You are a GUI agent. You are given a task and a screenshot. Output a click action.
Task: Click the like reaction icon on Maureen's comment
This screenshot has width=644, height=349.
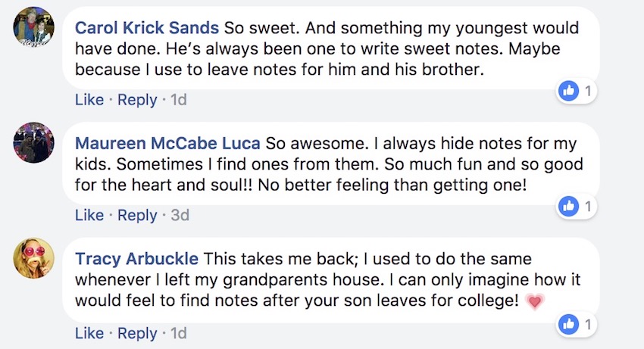tap(568, 206)
